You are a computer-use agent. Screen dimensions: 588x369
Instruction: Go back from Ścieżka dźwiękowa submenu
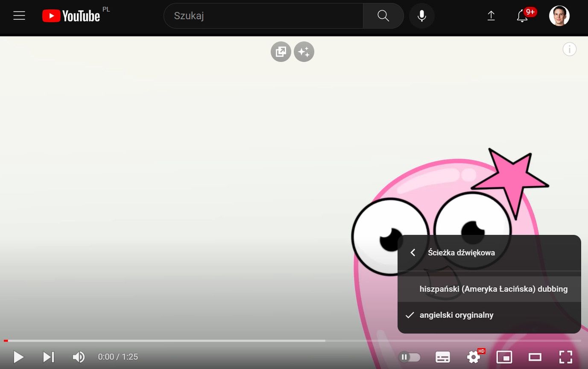413,252
